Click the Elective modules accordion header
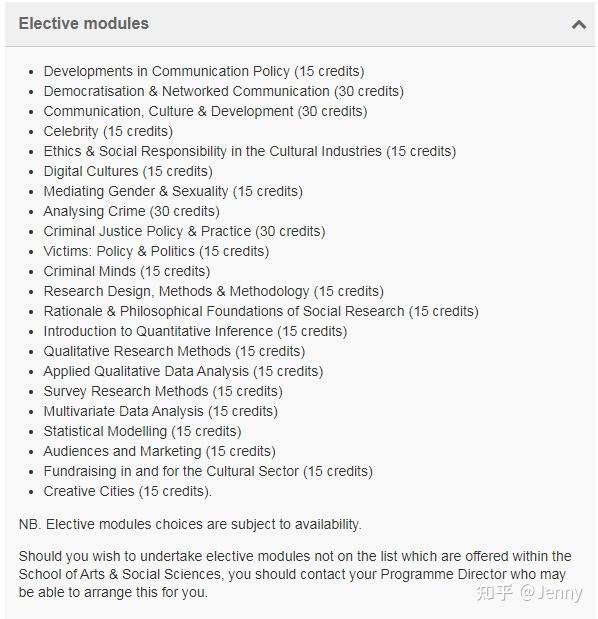The image size is (598, 619). click(300, 24)
